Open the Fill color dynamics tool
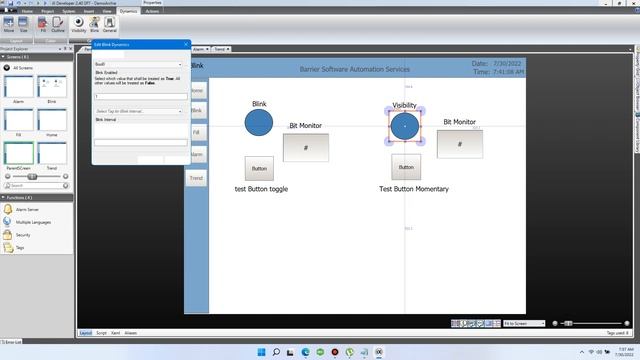640x360 pixels. pos(43,25)
